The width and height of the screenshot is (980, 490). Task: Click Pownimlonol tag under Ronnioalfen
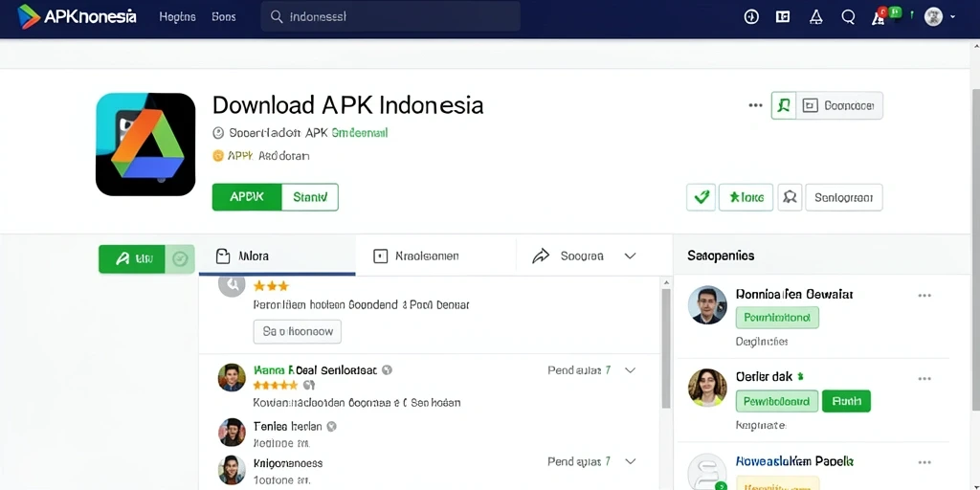[777, 318]
